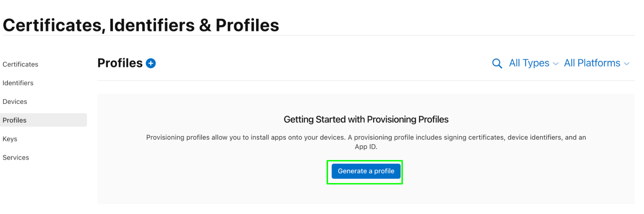The width and height of the screenshot is (644, 214).
Task: Open the Keys section
Action: coord(10,139)
